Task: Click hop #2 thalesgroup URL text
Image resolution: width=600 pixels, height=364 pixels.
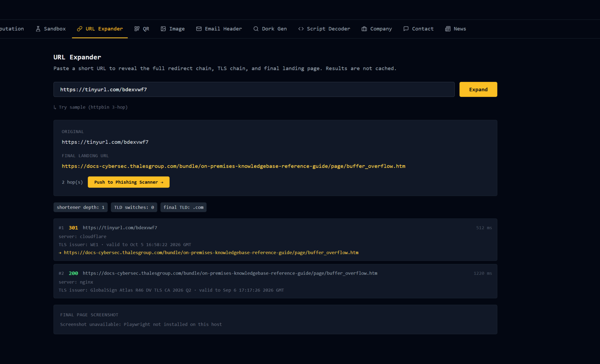Action: [230, 273]
